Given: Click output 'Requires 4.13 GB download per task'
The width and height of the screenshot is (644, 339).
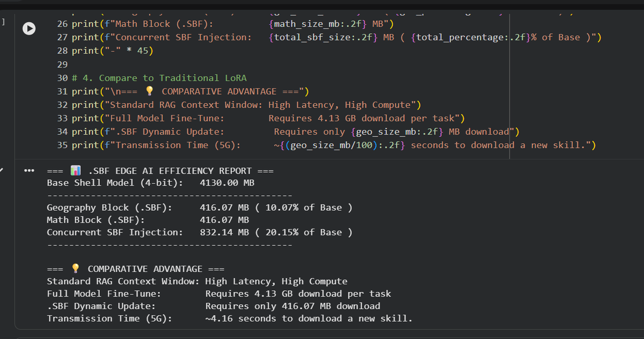Looking at the screenshot, I should point(298,293).
